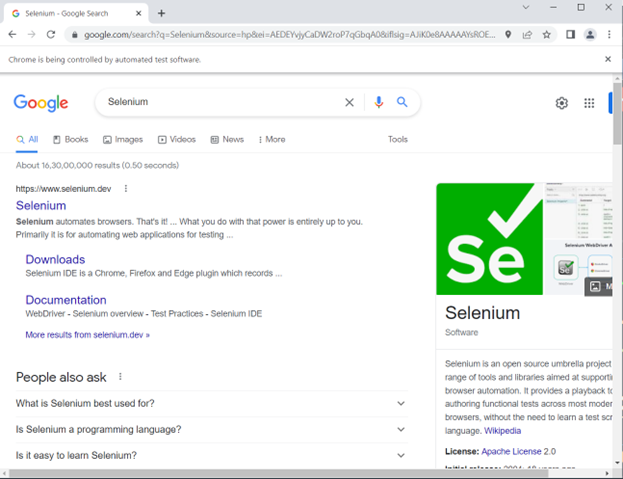
Task: Expand Is it easy to learn Selenium?
Action: pos(212,456)
